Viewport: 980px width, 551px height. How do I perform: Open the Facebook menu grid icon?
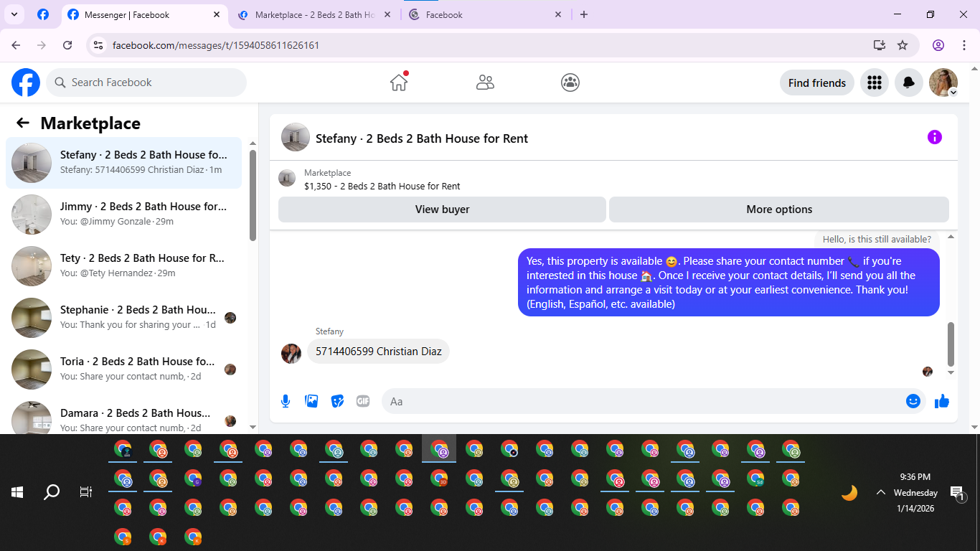pos(874,83)
